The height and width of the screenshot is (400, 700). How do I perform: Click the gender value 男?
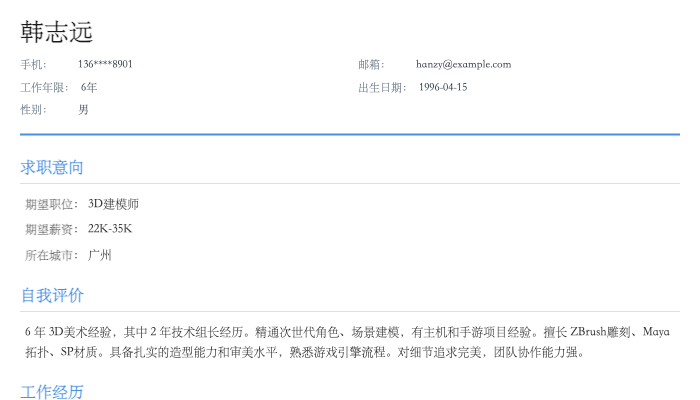(x=83, y=110)
